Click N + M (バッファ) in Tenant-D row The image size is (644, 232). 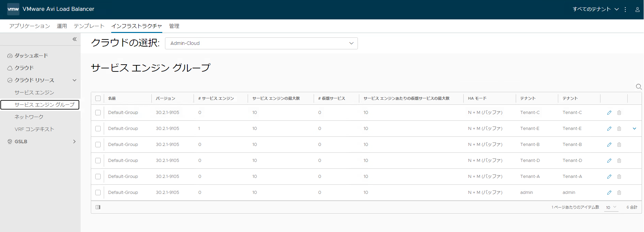[x=485, y=161]
